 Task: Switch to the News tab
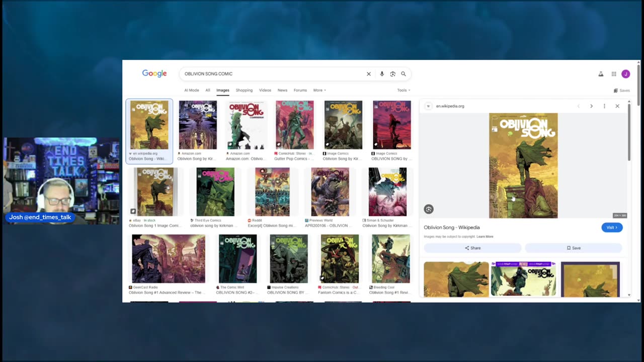tap(282, 90)
